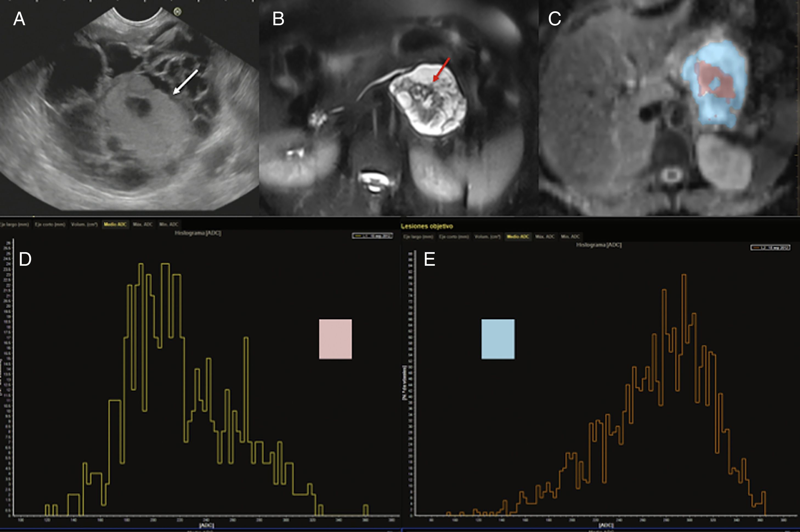Switch to 'Mín. ADC' tab above histogram D

coord(169,224)
